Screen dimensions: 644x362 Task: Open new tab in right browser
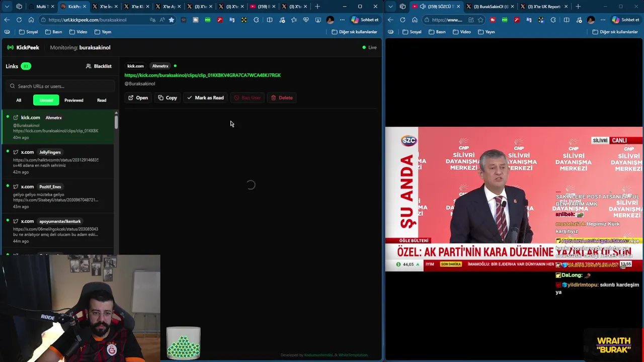pyautogui.click(x=578, y=7)
